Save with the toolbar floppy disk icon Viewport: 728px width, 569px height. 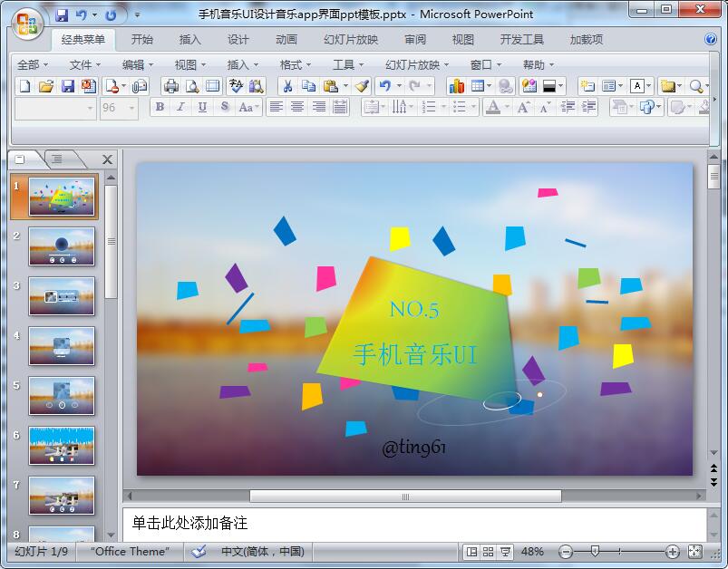pyautogui.click(x=68, y=86)
